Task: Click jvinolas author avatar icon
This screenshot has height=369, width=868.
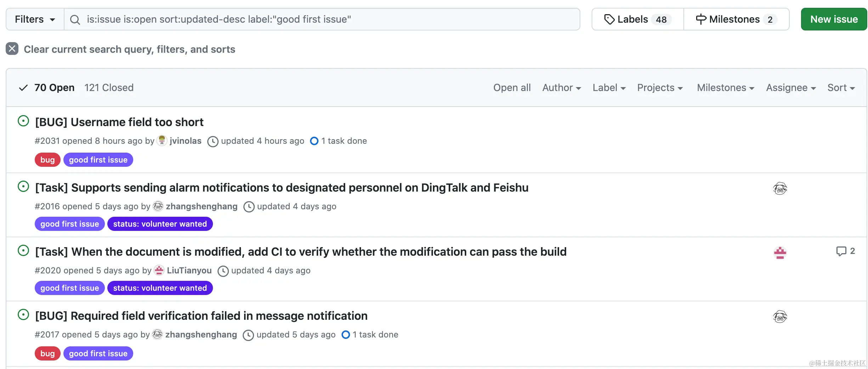Action: click(162, 141)
